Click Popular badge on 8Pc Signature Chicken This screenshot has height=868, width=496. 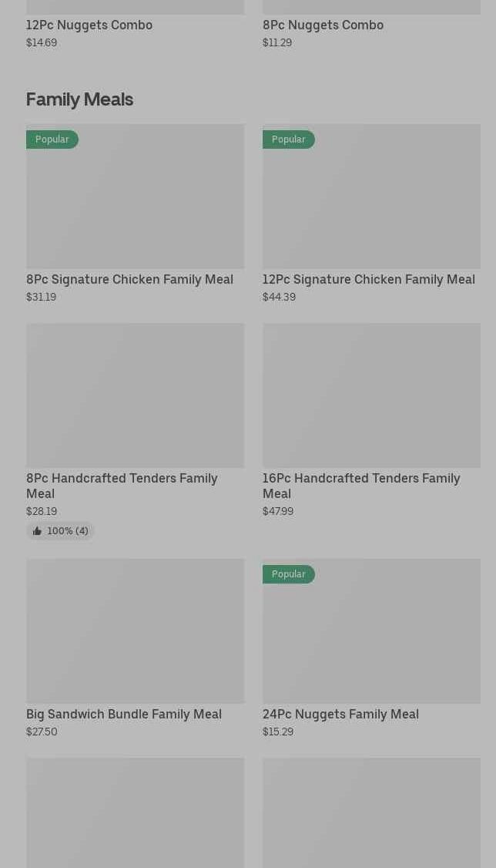[x=52, y=140]
